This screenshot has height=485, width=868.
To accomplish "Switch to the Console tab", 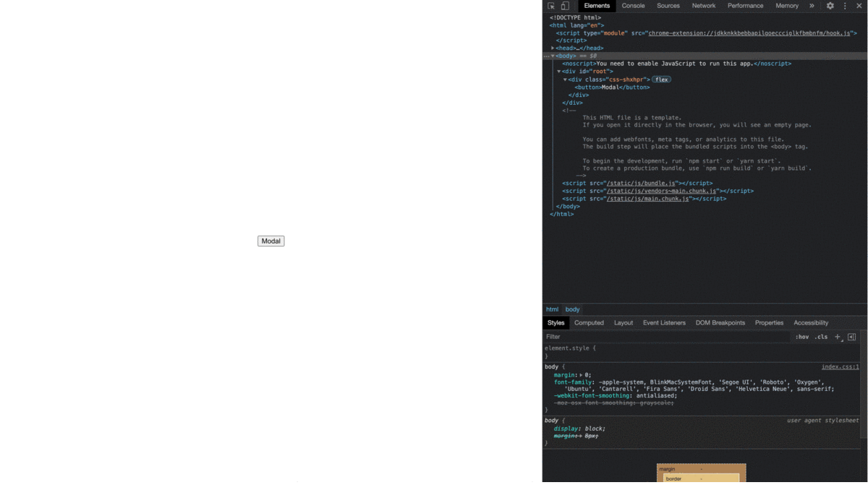I will [633, 6].
